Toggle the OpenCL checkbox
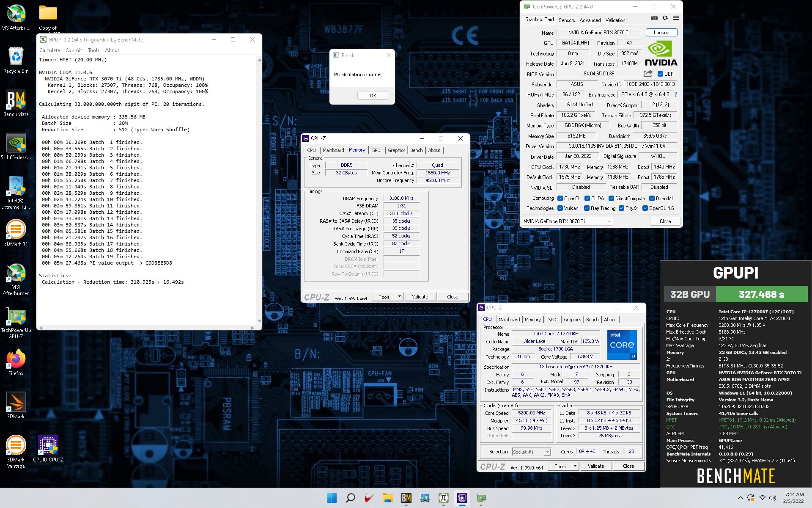812x508 pixels. click(x=560, y=199)
